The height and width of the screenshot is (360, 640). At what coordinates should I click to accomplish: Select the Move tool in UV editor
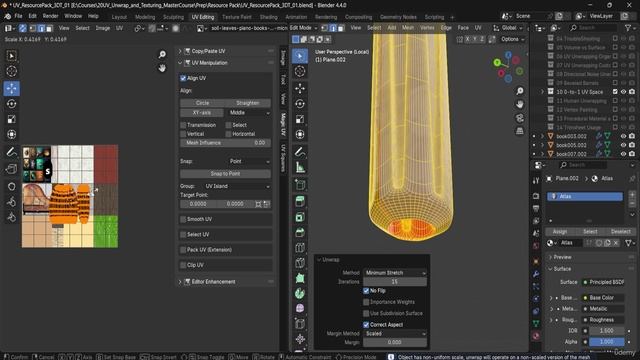[11, 88]
